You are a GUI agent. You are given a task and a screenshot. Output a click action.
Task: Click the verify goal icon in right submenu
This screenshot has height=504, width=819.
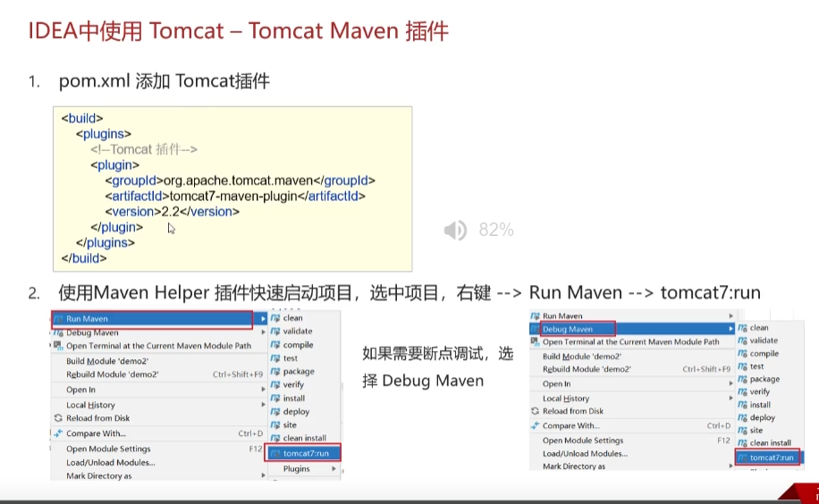742,391
